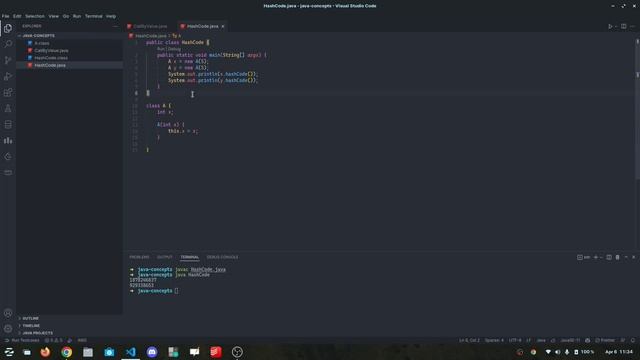Viewport: 640px width, 360px height.
Task: Open the volume control in system tray
Action: 558,352
